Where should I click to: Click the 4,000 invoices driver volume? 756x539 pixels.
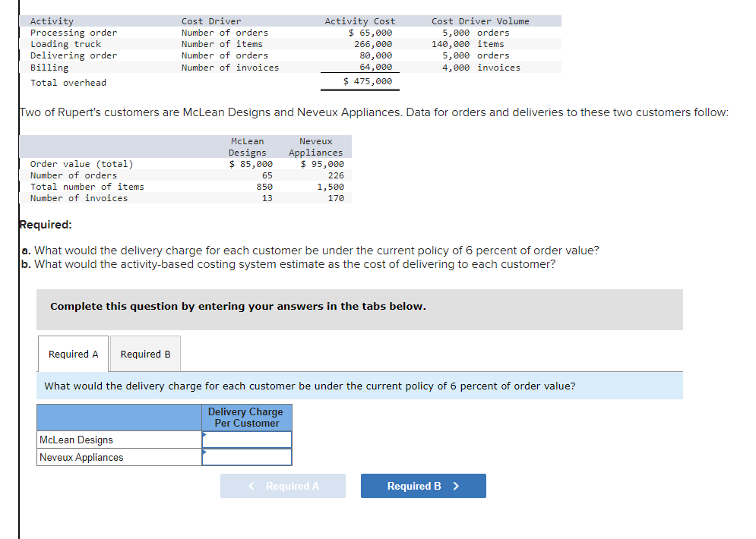[x=481, y=68]
